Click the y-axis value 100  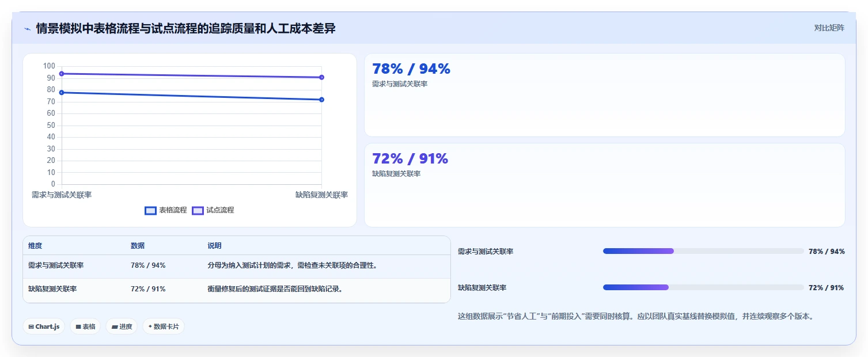[x=49, y=66]
